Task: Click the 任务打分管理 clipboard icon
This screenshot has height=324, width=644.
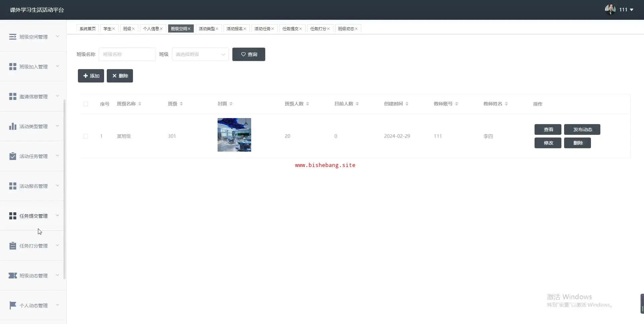Action: (12, 246)
